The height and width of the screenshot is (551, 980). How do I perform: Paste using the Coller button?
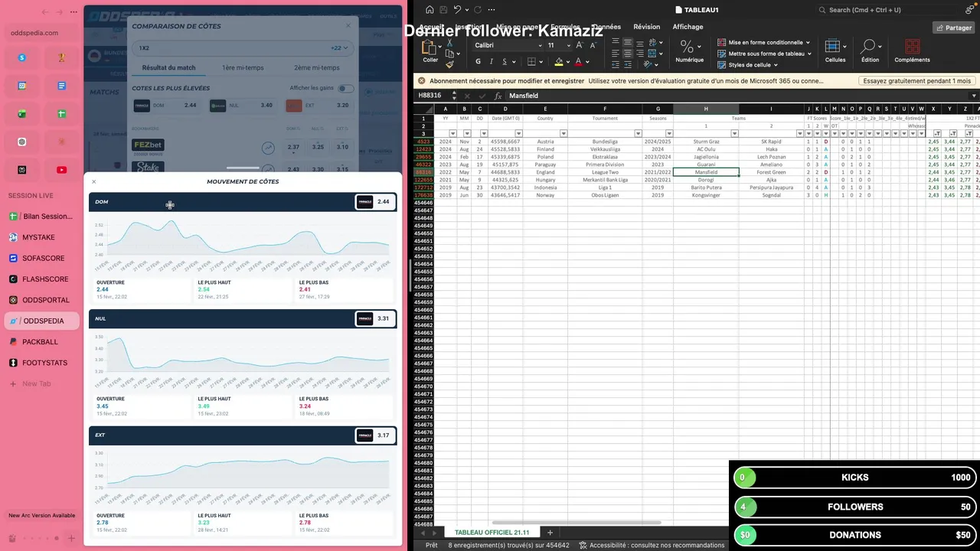[430, 52]
